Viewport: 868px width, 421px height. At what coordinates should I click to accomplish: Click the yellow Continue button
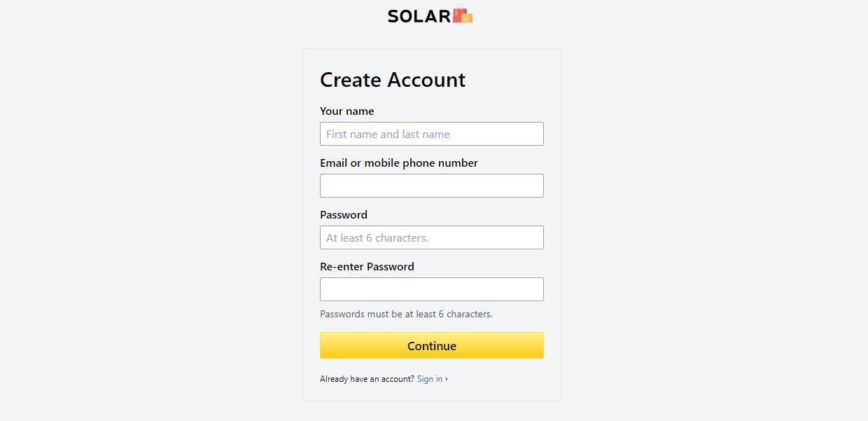pos(432,345)
